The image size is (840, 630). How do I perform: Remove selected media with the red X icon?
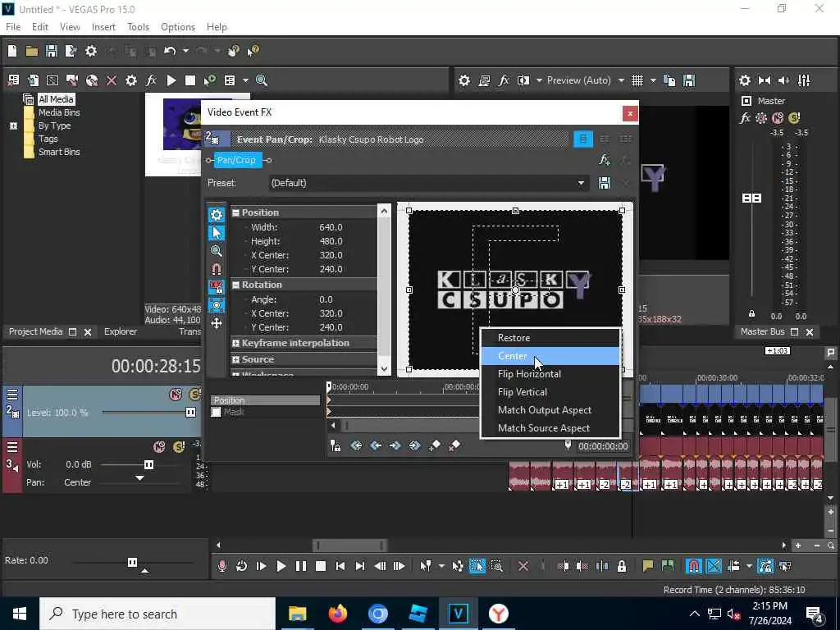click(112, 80)
